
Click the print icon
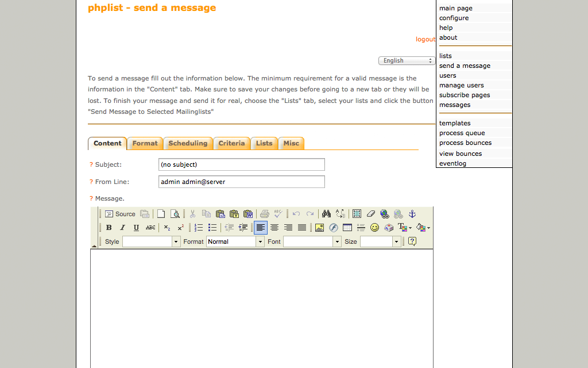[x=264, y=214]
